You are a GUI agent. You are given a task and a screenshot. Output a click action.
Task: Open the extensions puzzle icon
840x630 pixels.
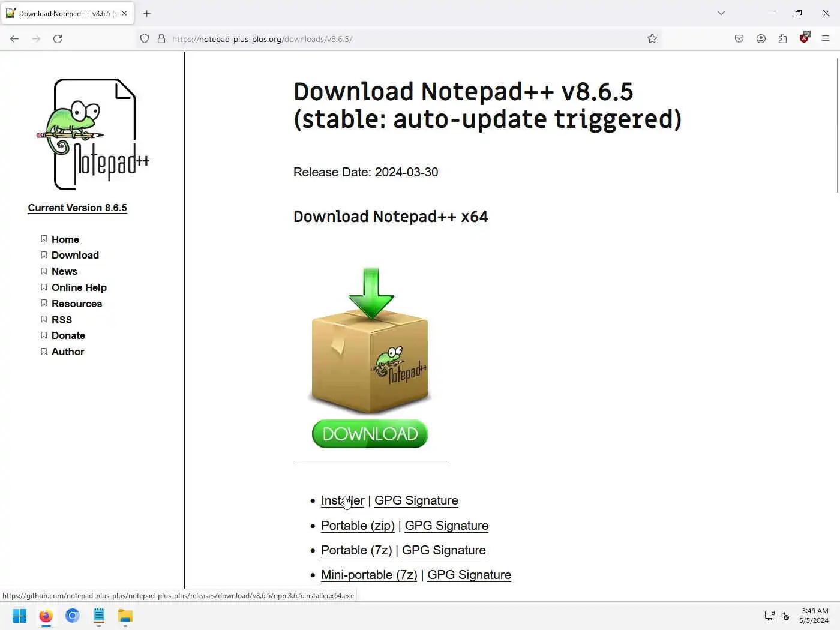782,39
